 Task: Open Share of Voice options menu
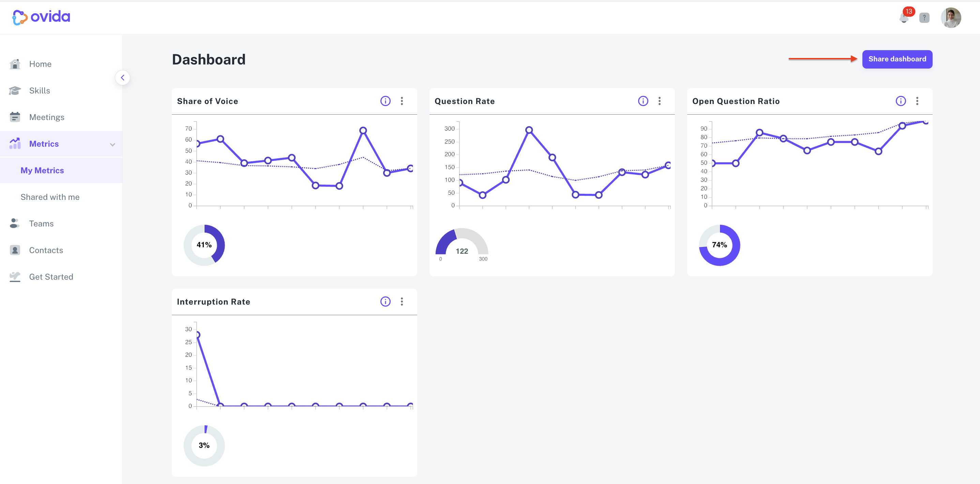coord(402,101)
